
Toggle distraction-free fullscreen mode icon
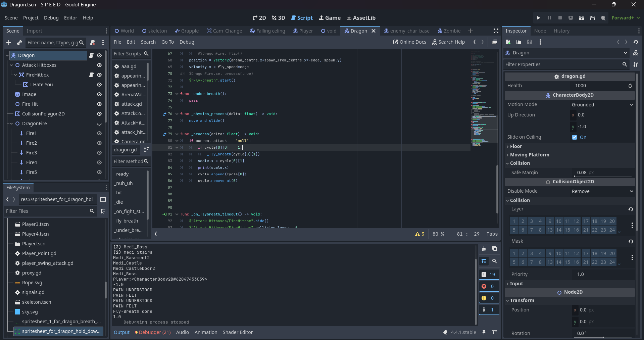(x=496, y=31)
